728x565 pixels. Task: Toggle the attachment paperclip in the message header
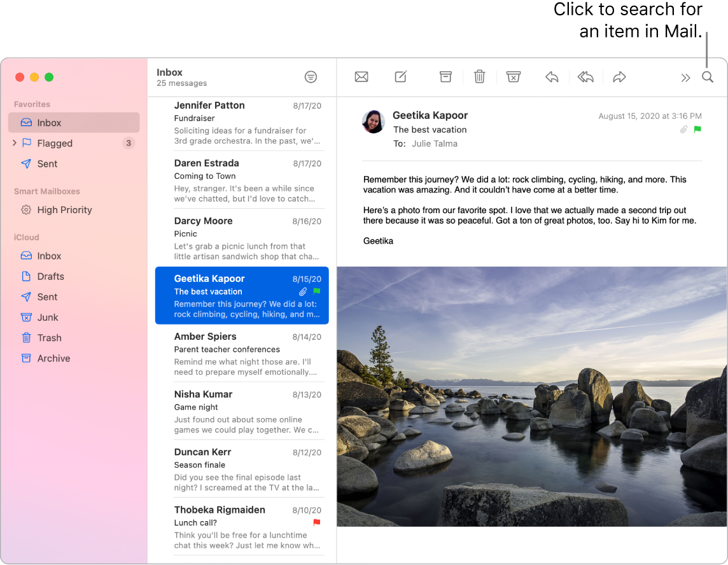pyautogui.click(x=683, y=129)
